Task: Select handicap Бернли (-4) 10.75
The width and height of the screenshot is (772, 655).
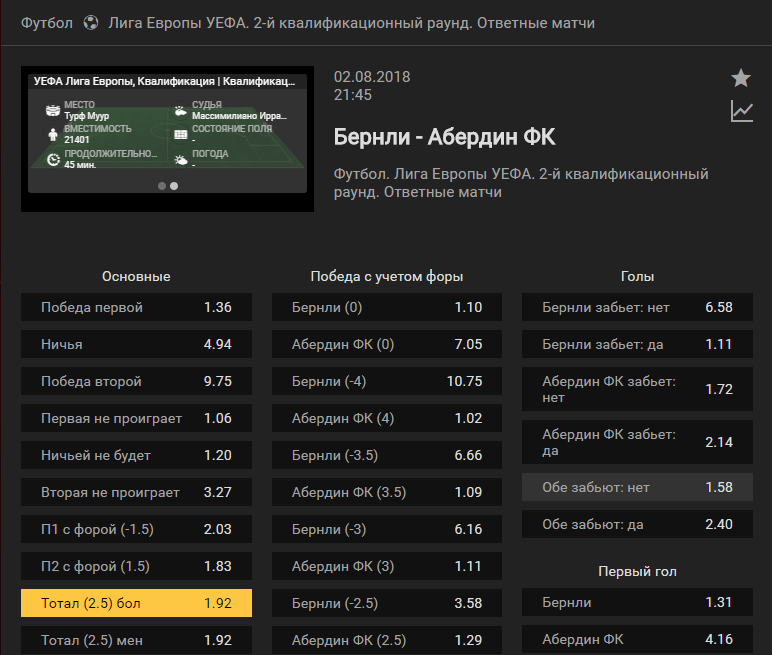Action: (387, 381)
